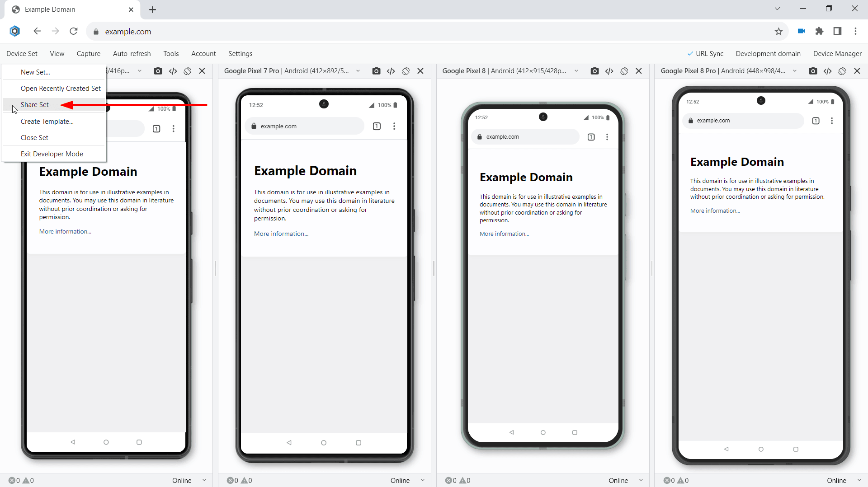Rotate the Google Pixel 8 Pro device
This screenshot has height=487, width=868.
842,71
